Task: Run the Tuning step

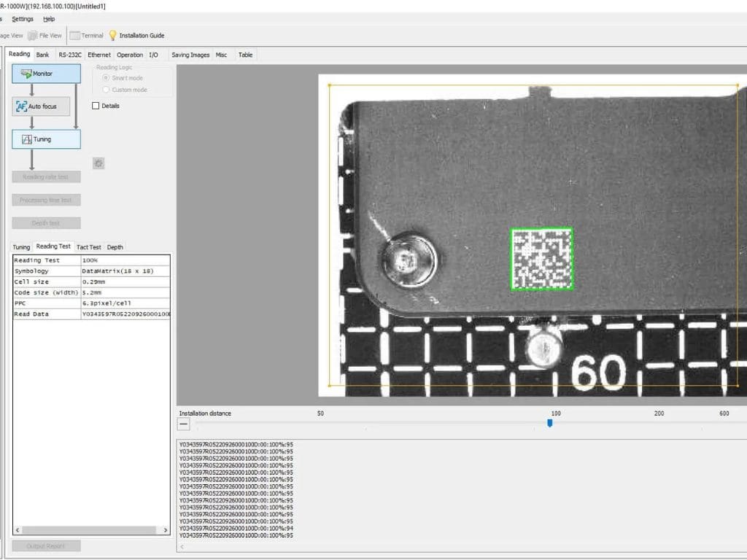Action: point(46,139)
